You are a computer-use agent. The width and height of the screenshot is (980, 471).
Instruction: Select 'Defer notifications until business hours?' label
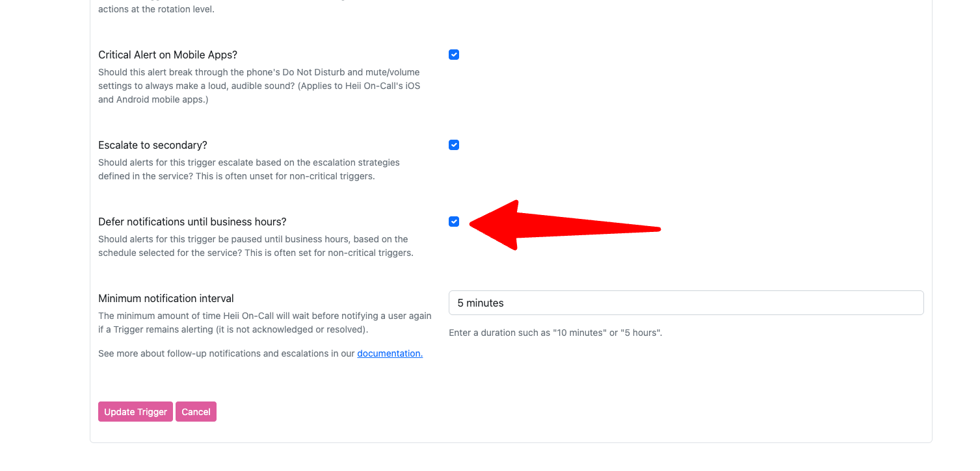tap(192, 222)
